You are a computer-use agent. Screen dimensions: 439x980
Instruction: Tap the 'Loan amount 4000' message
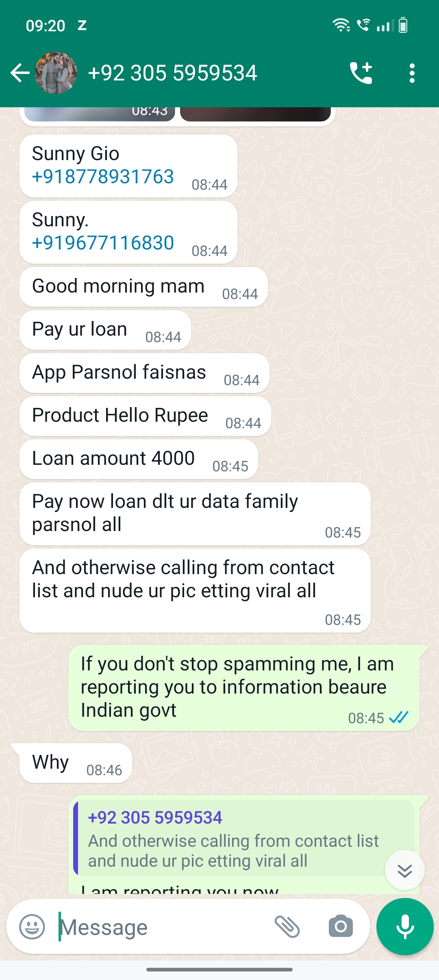pos(138,459)
